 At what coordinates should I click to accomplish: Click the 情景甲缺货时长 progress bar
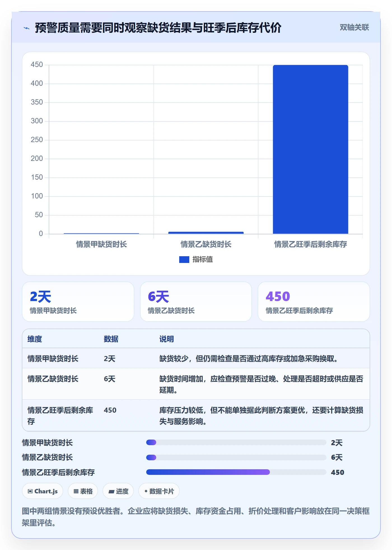point(236,442)
